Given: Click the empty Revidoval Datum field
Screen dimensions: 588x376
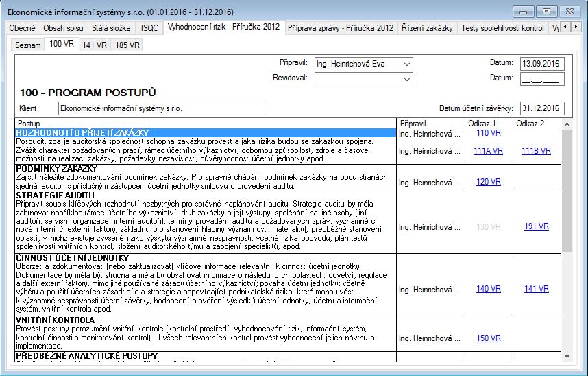Looking at the screenshot, I should pos(542,79).
